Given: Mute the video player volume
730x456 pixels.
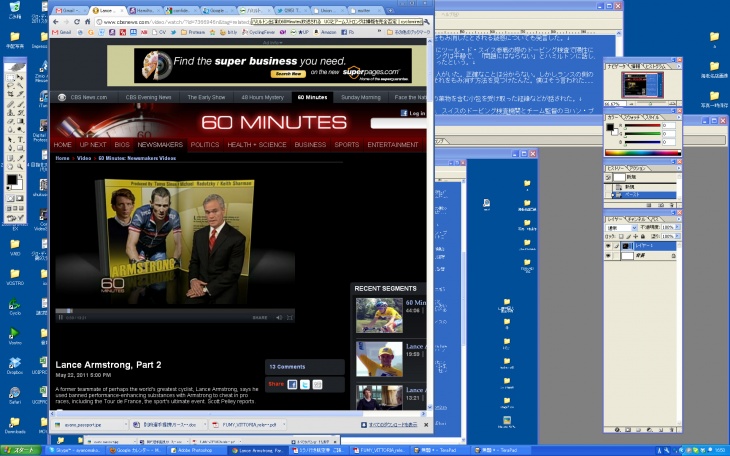Looking at the screenshot, I should click(279, 318).
